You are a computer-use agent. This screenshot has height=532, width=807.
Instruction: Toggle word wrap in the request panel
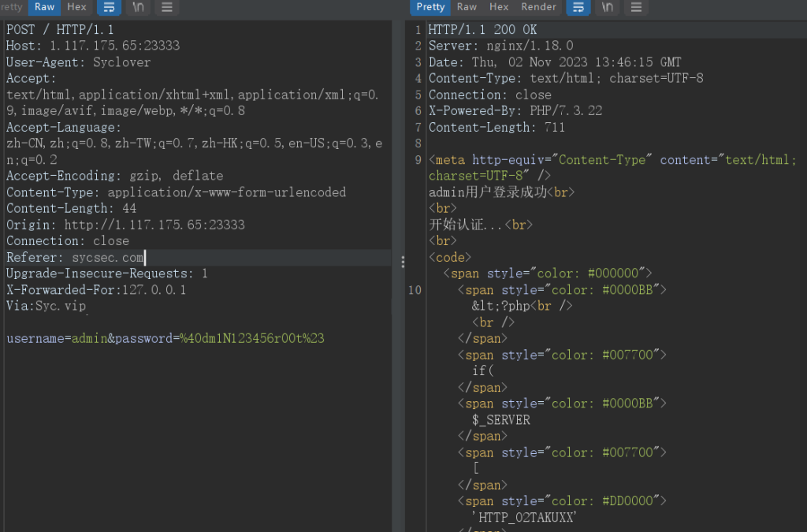[x=109, y=7]
